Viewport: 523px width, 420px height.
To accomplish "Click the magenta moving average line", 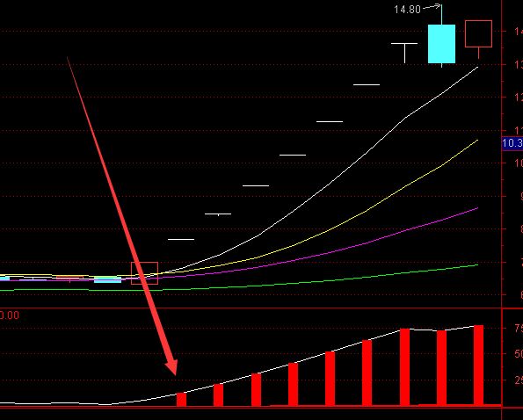I will tap(367, 243).
